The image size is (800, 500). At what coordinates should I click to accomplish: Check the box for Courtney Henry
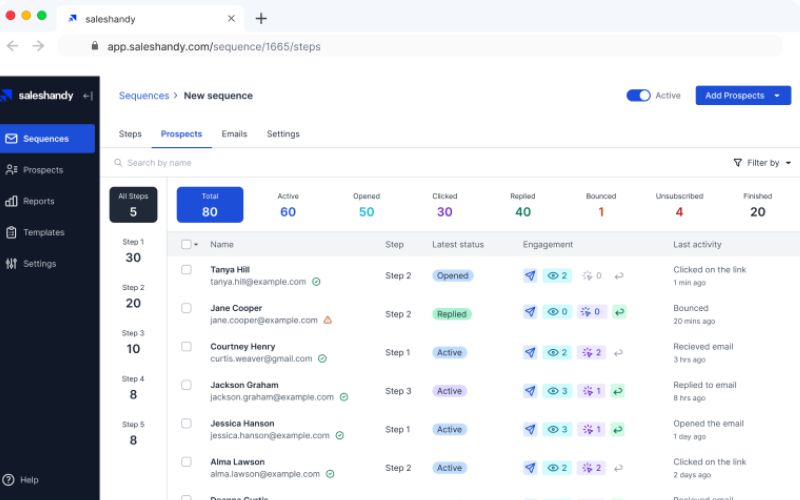click(186, 346)
